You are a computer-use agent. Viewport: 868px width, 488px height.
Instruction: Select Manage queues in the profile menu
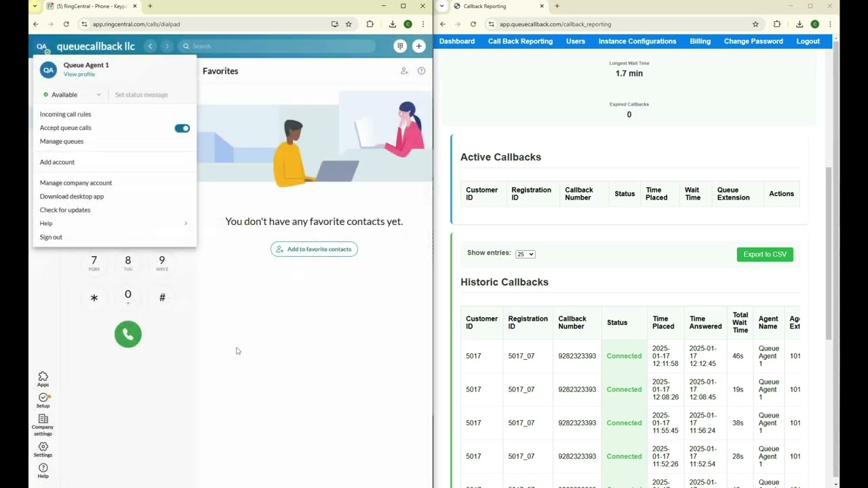pos(62,142)
